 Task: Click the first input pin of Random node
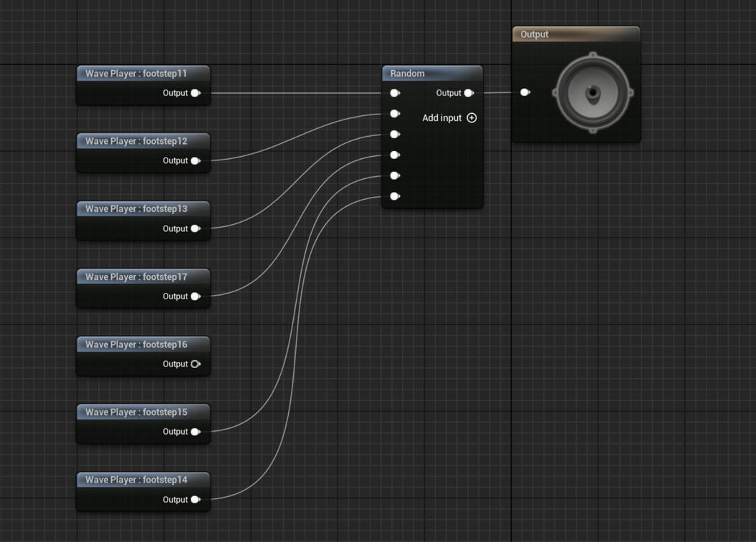(x=394, y=93)
